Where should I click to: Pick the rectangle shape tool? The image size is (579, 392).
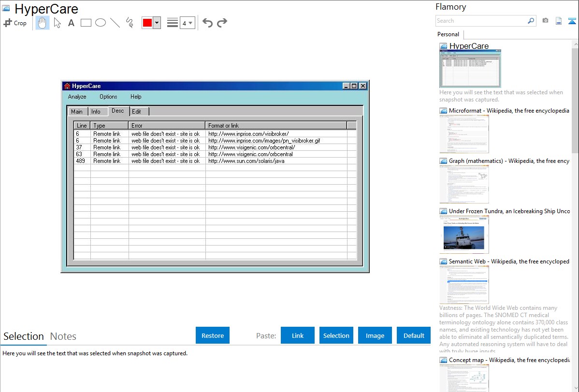coord(86,23)
